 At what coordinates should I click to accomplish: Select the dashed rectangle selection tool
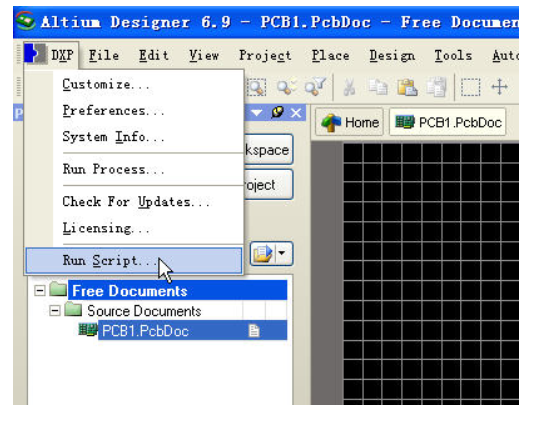[x=470, y=87]
